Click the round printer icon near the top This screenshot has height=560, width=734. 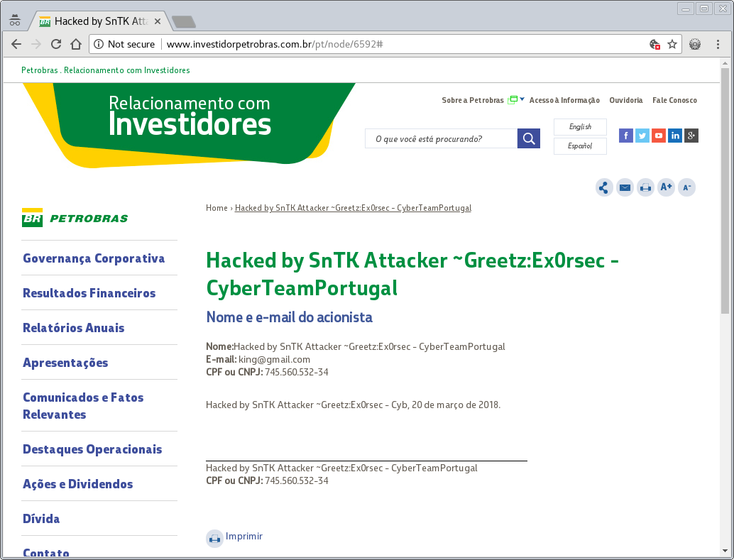[x=645, y=188]
